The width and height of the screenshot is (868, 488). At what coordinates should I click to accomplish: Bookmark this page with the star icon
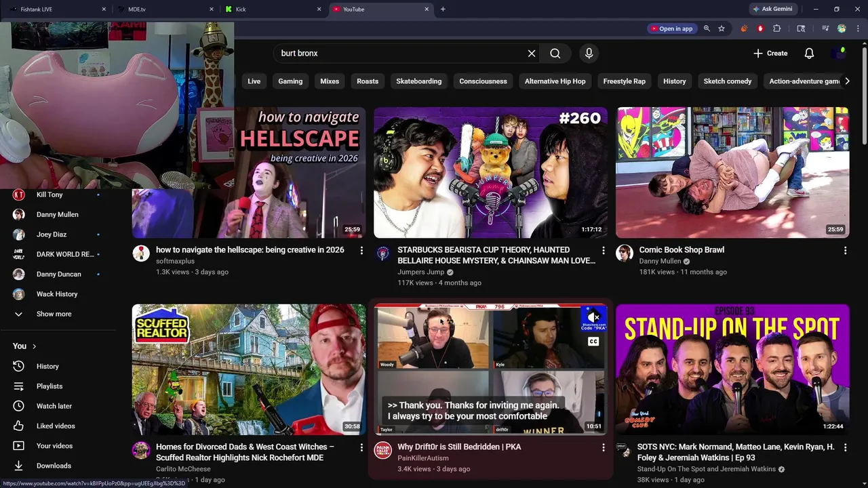[x=722, y=28]
